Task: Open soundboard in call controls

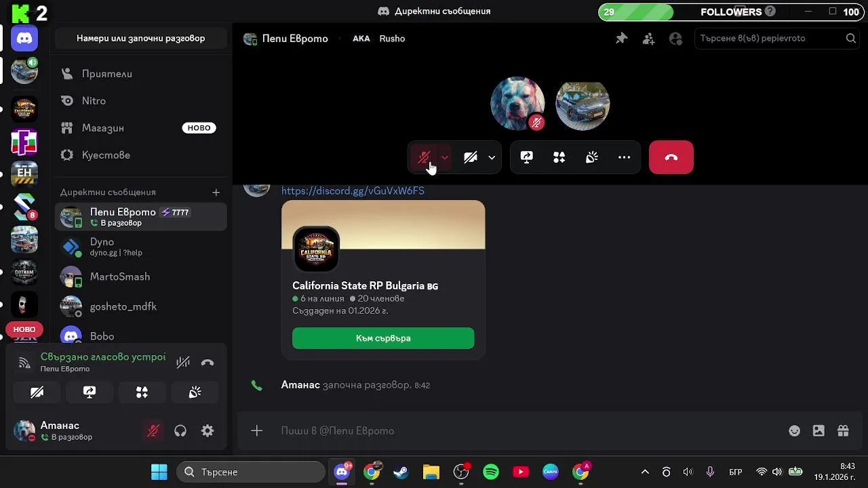Action: pyautogui.click(x=592, y=157)
